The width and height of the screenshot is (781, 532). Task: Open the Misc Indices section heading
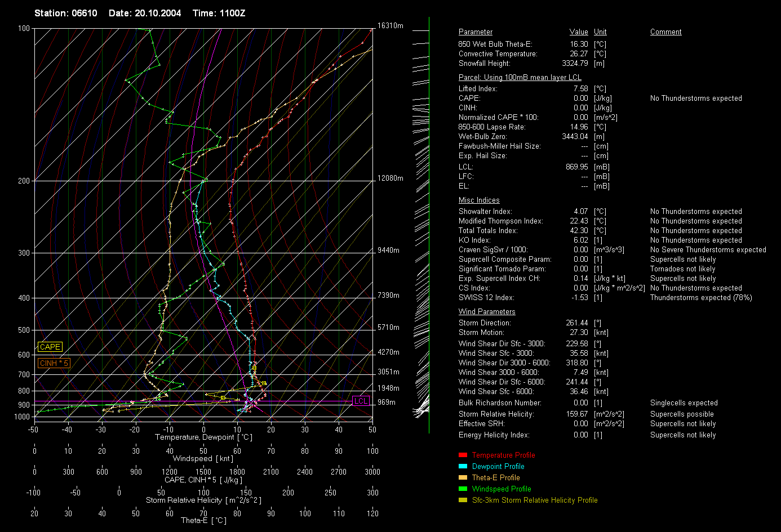[479, 200]
